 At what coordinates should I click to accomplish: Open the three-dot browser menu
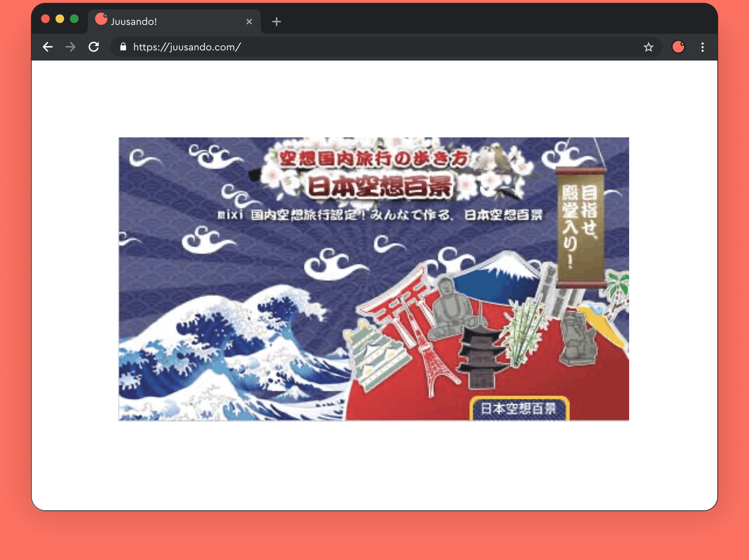click(x=702, y=47)
